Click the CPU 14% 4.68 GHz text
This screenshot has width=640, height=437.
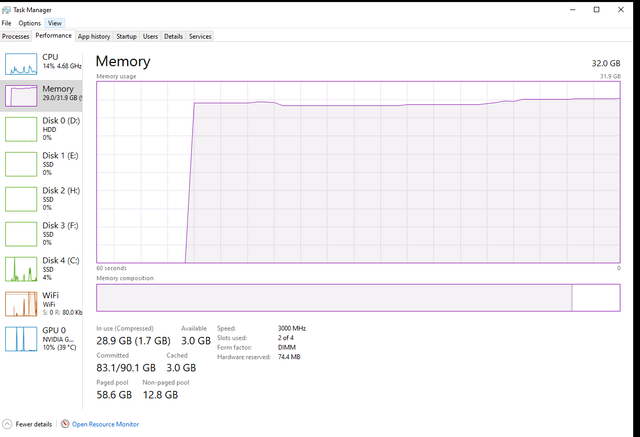[x=62, y=66]
